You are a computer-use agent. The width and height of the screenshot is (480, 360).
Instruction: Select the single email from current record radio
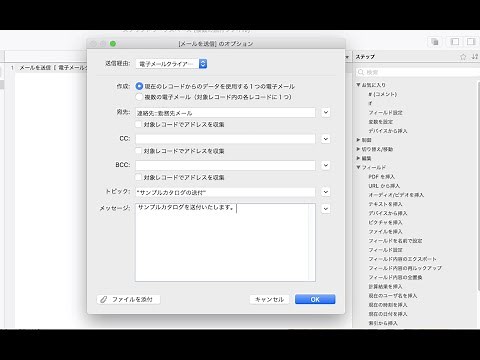[x=139, y=86]
